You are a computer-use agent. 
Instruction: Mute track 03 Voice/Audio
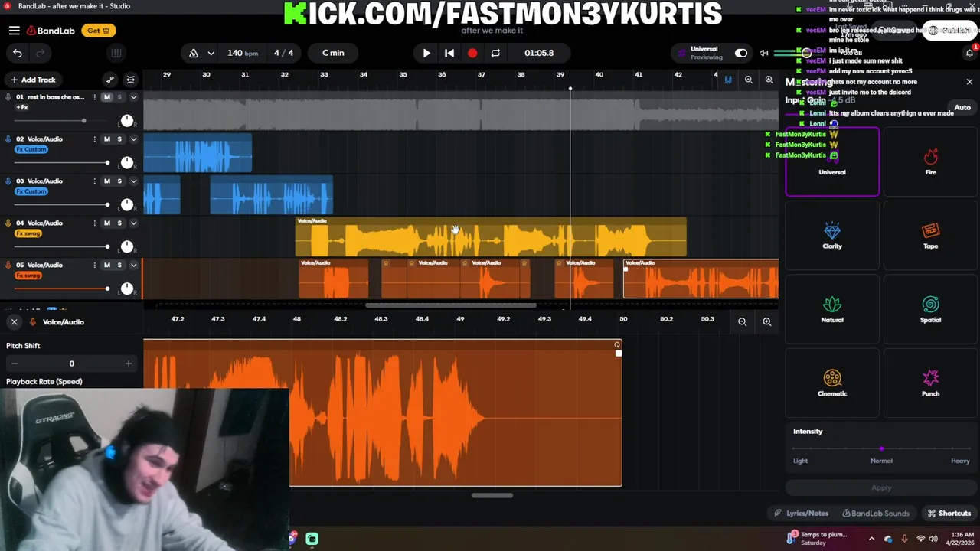pyautogui.click(x=107, y=181)
